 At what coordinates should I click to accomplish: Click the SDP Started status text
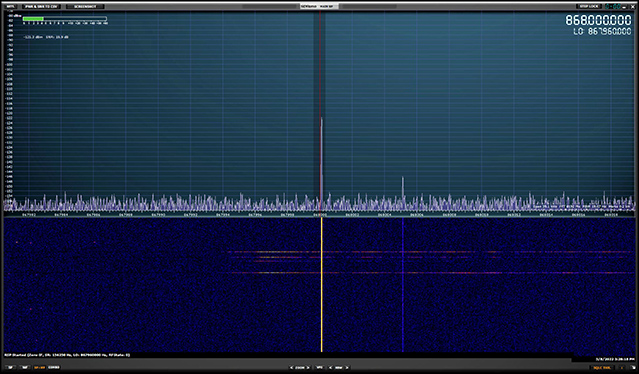coord(67,355)
